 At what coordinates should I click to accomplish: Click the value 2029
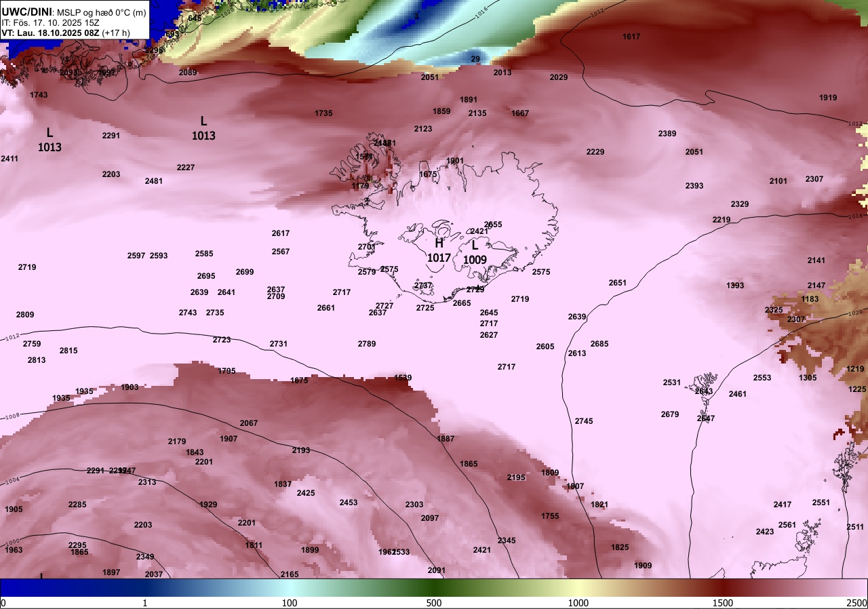559,77
